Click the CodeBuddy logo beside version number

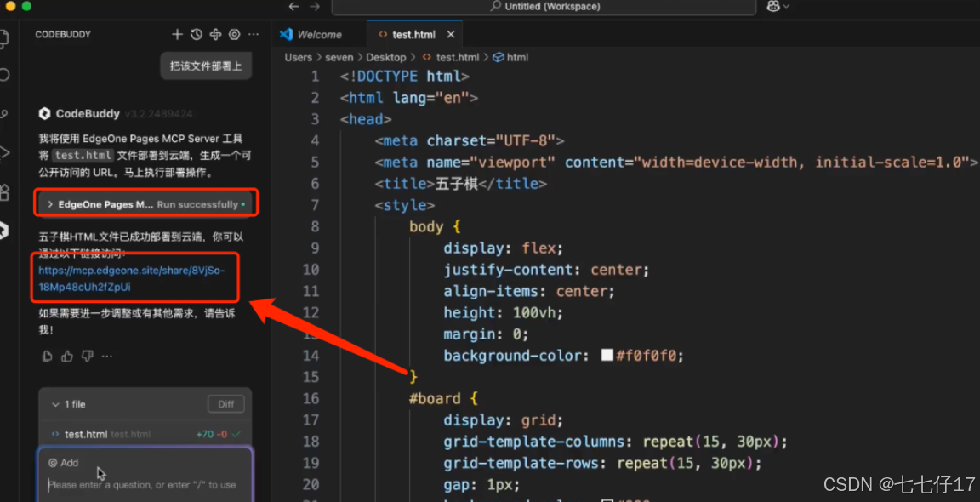(44, 114)
